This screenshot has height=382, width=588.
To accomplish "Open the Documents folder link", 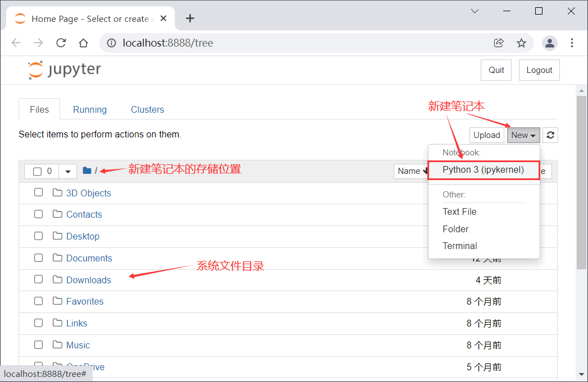I will [x=89, y=257].
